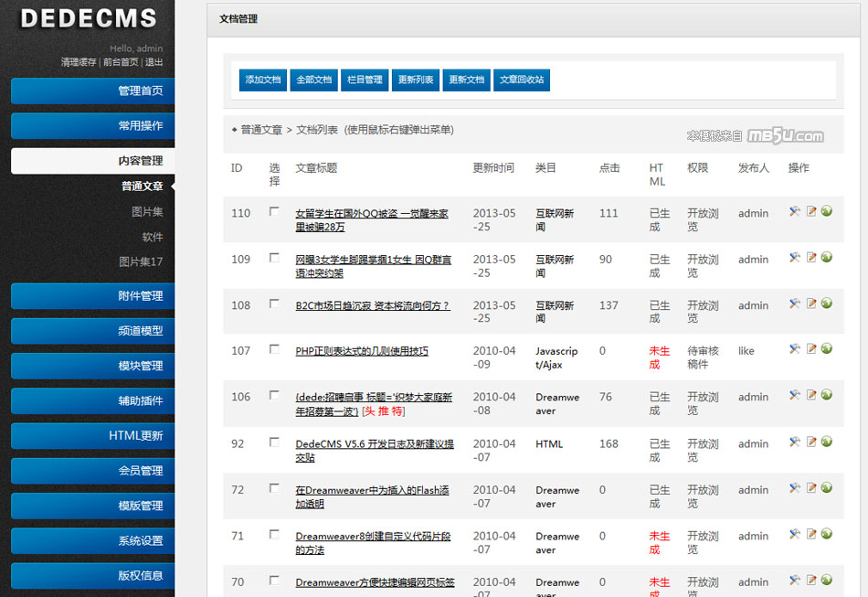Tick the checkbox for article 110
868x597 pixels.
tap(274, 211)
